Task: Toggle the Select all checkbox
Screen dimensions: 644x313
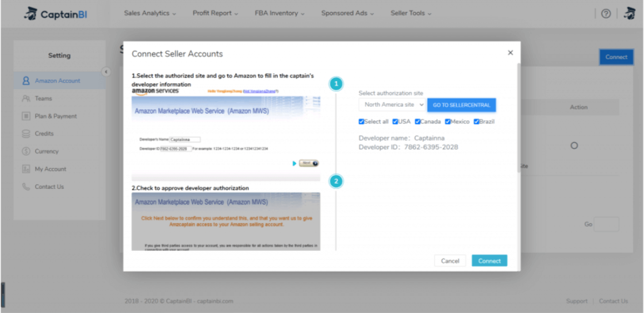Action: coord(361,122)
